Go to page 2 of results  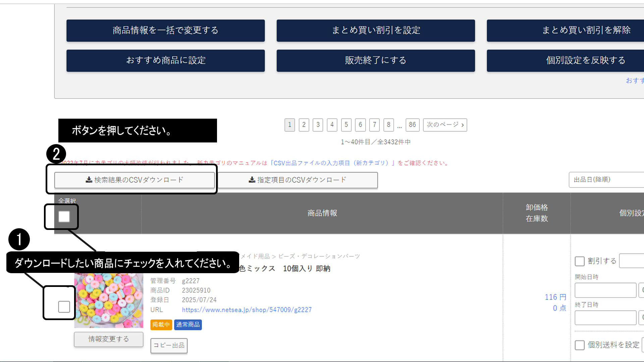tap(304, 125)
